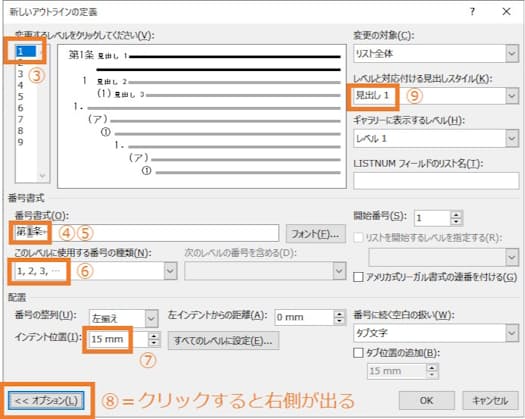
Task: Open 番号の整列 dropdown 左揃え
Action: click(x=123, y=318)
